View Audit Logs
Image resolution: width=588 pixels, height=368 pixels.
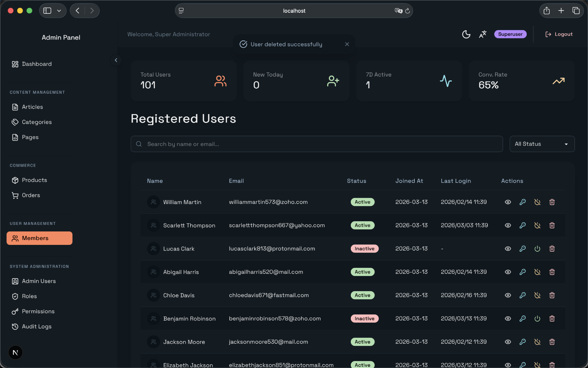(39, 326)
